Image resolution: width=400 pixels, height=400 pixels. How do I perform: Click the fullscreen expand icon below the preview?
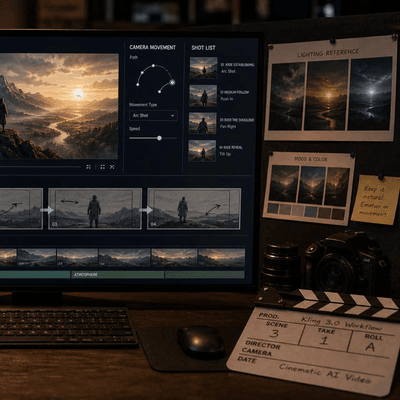112,167
